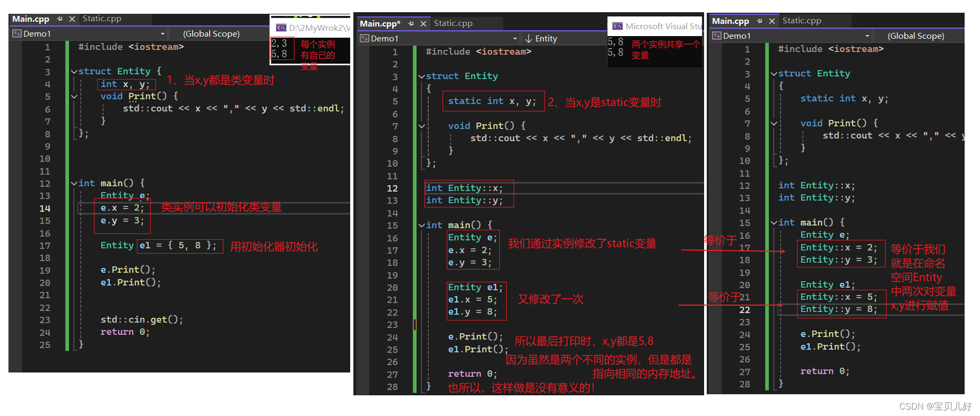Click Demo1 project icon in left editor
This screenshot has height=416, width=980.
pos(17,33)
